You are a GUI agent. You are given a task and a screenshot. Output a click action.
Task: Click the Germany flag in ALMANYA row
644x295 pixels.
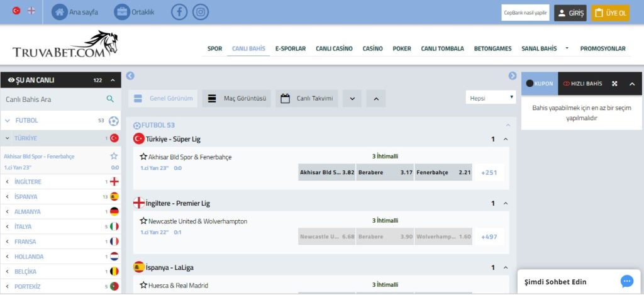(x=114, y=211)
